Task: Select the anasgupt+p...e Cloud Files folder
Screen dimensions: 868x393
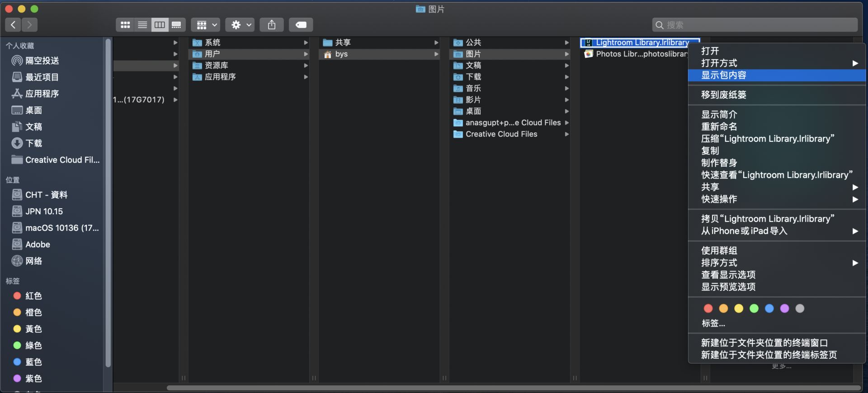Action: click(510, 123)
